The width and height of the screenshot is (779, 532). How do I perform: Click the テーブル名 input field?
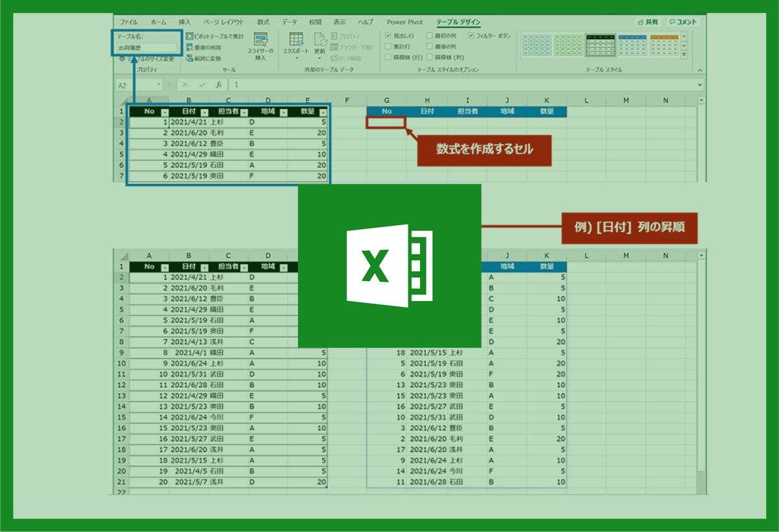(x=147, y=47)
